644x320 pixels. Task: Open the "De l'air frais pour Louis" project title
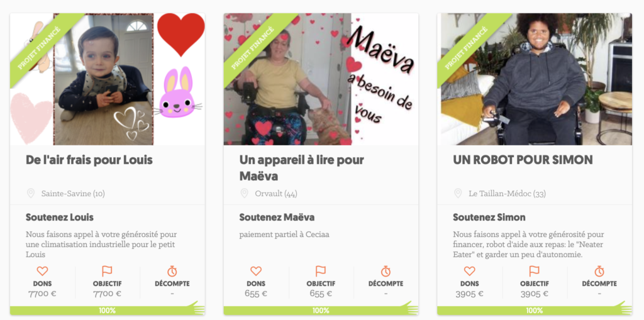89,160
